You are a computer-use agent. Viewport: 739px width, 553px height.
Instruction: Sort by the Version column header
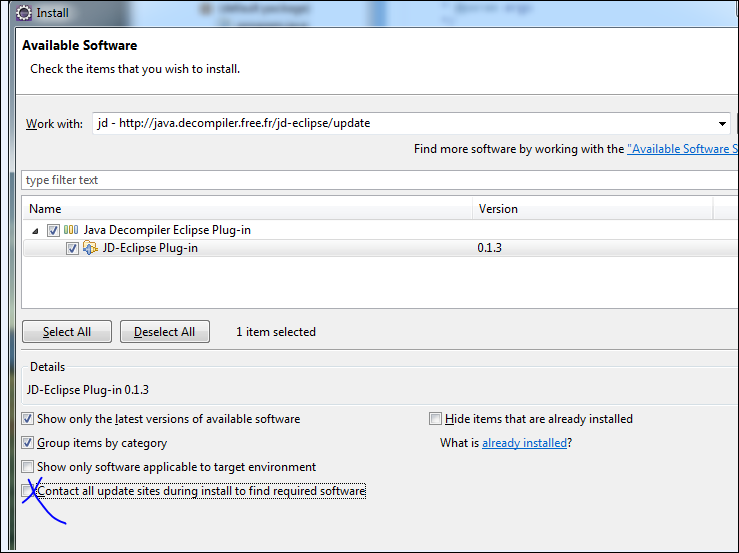click(592, 209)
